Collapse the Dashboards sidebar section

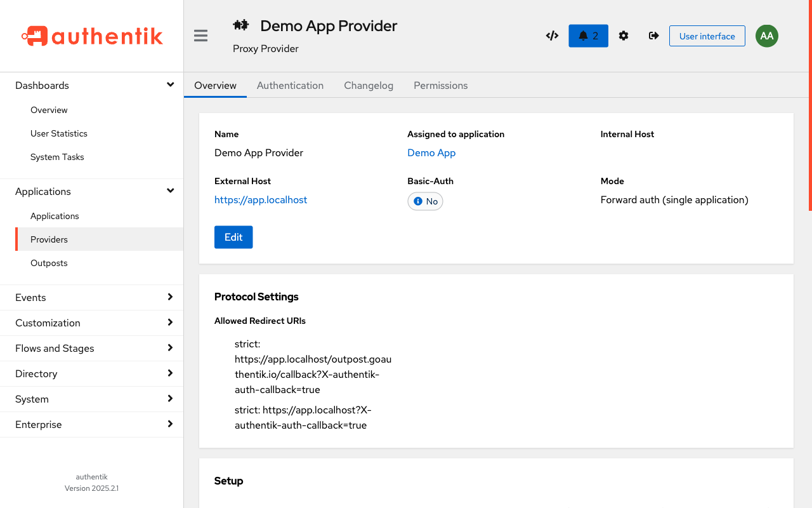tap(92, 85)
